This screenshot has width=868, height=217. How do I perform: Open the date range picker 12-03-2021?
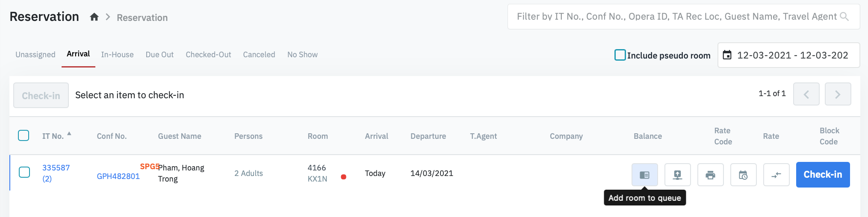pyautogui.click(x=788, y=55)
